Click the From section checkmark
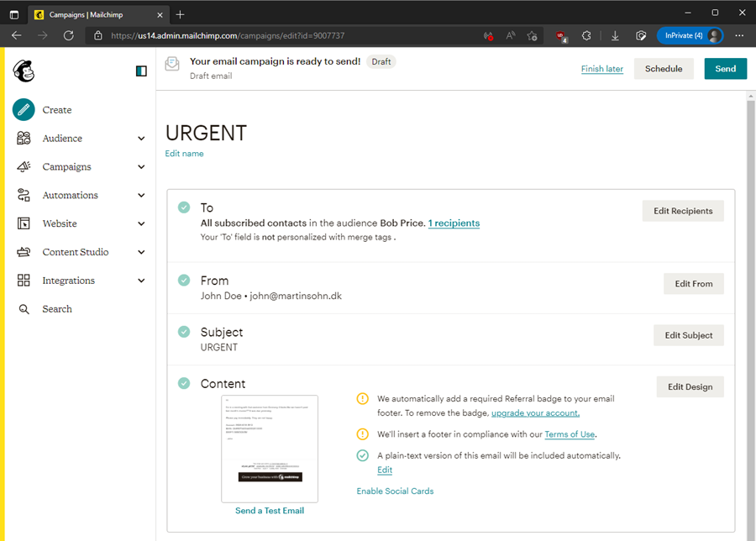The height and width of the screenshot is (541, 756). [184, 280]
